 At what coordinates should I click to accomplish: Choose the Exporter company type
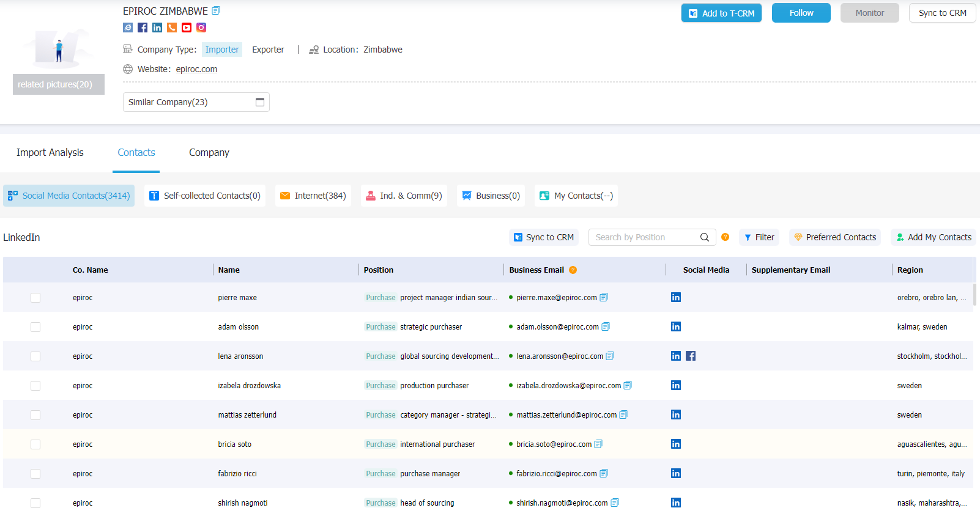pyautogui.click(x=268, y=50)
